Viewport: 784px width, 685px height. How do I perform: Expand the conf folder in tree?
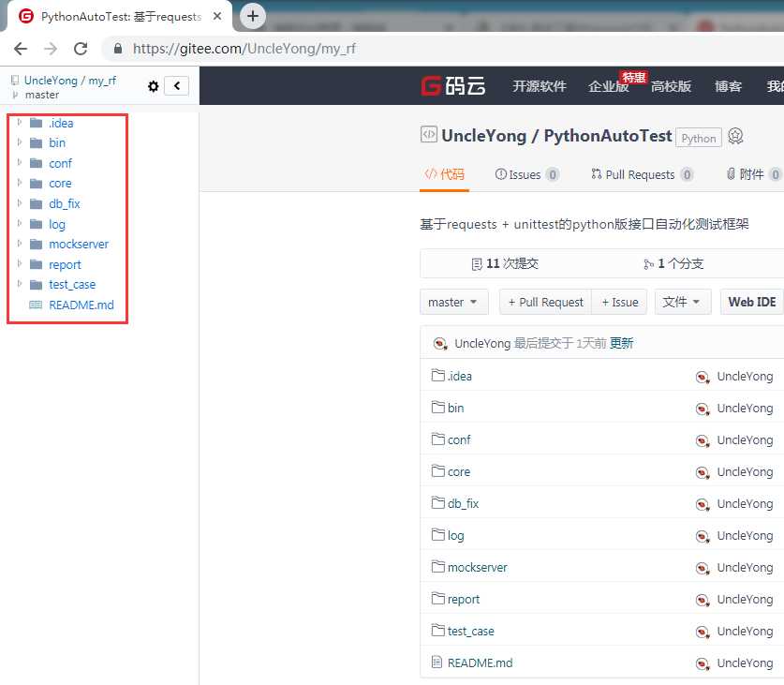20,162
